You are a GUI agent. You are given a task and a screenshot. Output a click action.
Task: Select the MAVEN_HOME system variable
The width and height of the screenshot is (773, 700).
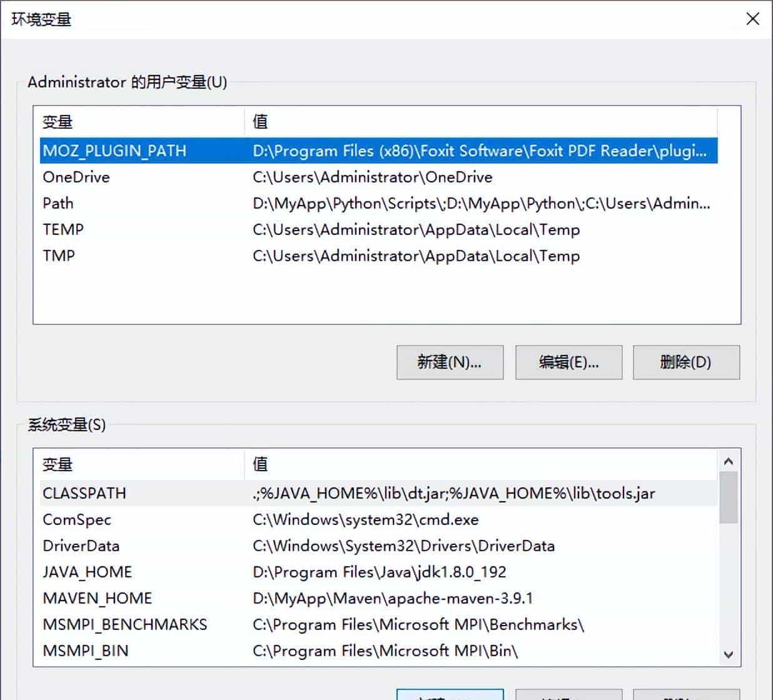pyautogui.click(x=378, y=598)
